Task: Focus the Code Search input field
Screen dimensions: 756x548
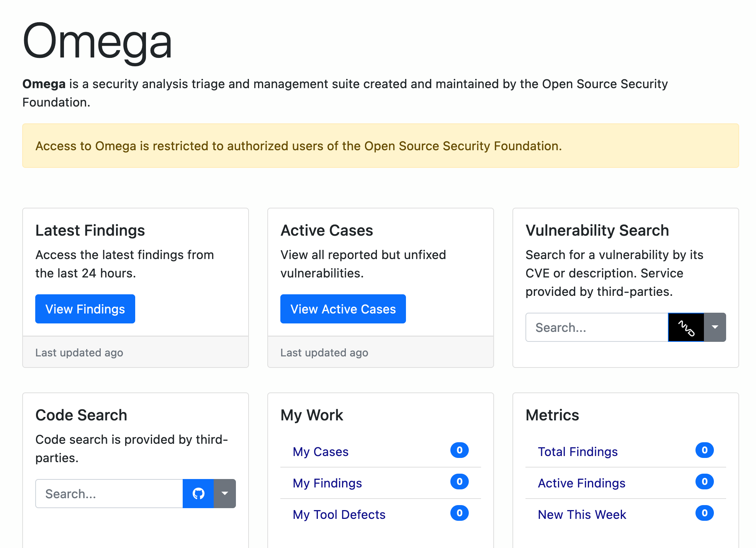Action: point(109,494)
